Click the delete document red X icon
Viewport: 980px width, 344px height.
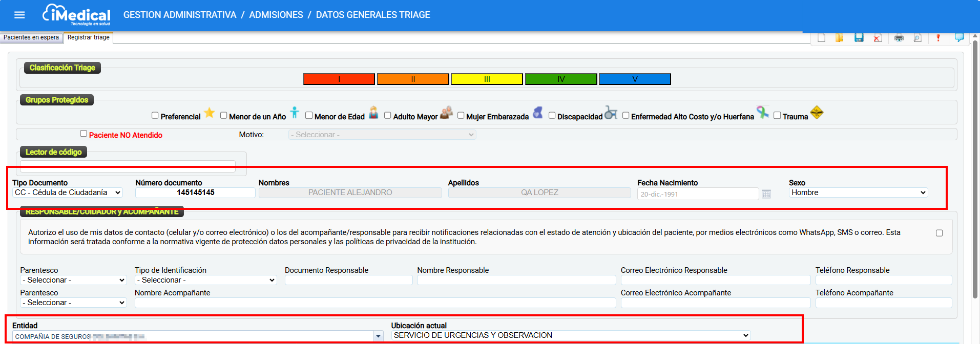878,38
